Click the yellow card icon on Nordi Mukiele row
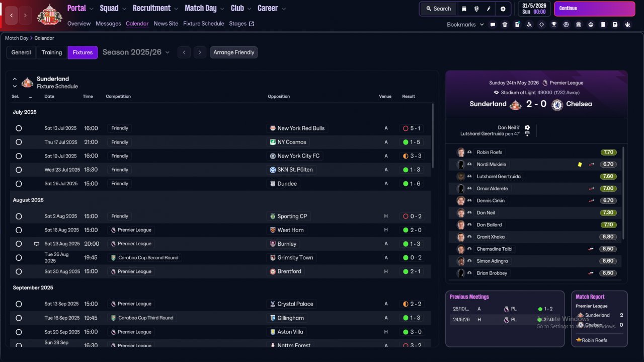The image size is (644, 362). point(580,165)
